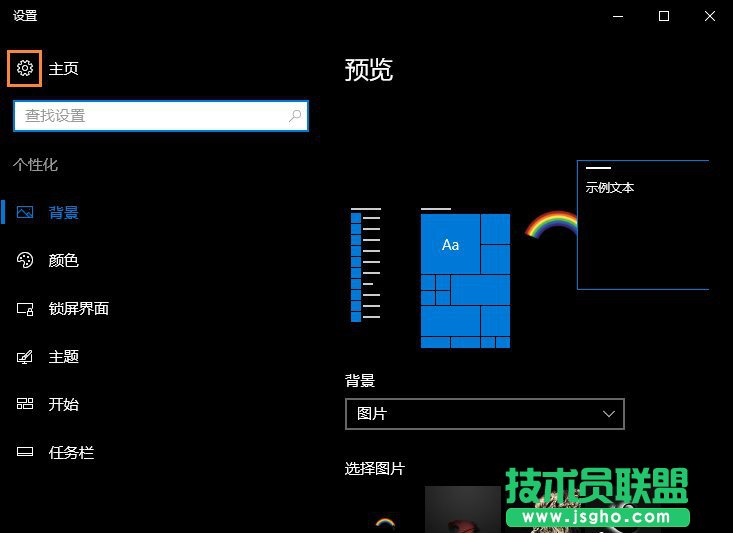The width and height of the screenshot is (733, 533).
Task: Minimize the 设置 window
Action: (x=618, y=16)
